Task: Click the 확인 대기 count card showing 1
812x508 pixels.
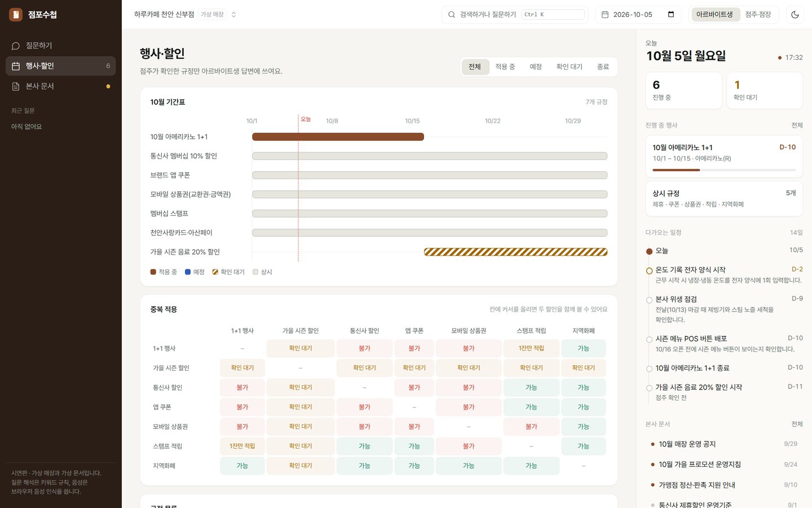Action: [765, 90]
